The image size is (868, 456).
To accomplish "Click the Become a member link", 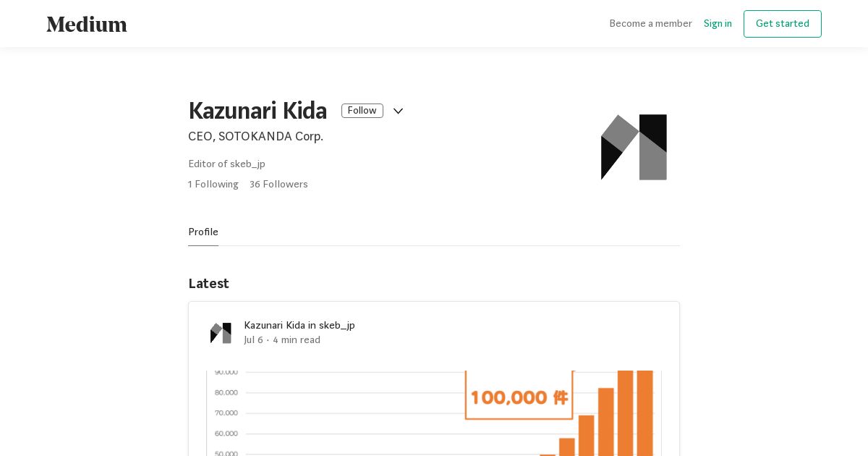I will (650, 24).
